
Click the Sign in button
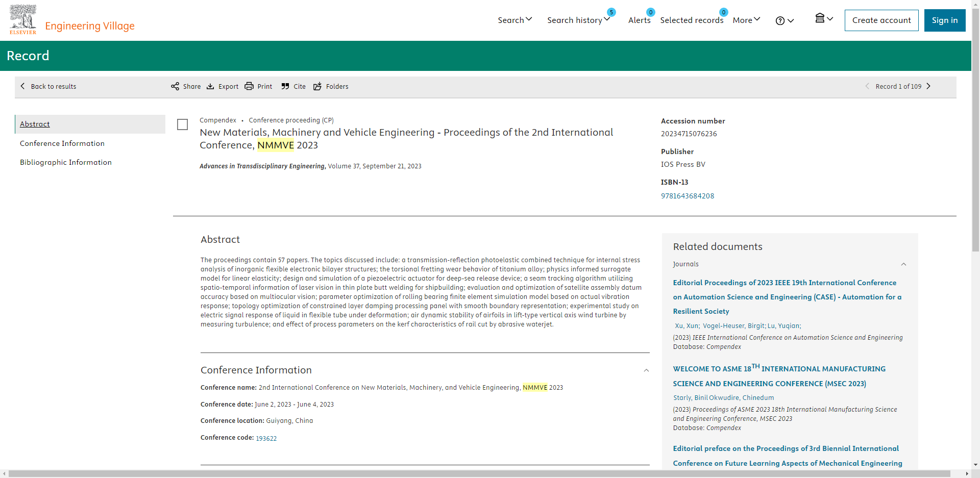944,20
